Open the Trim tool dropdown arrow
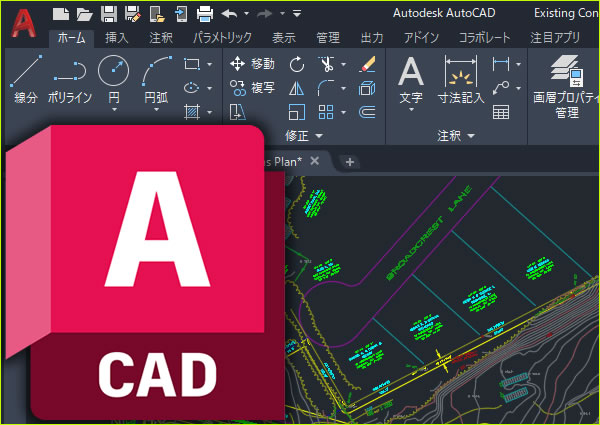 tap(343, 64)
